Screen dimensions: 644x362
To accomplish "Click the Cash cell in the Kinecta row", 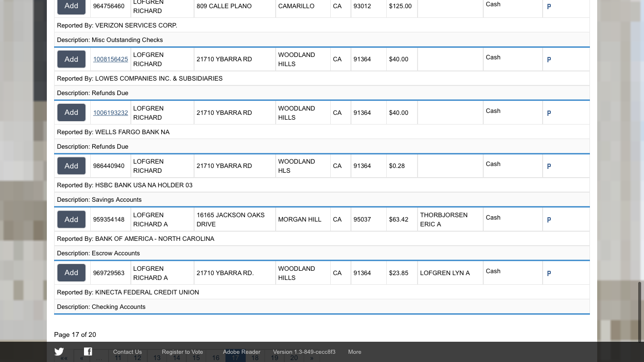I will coord(493,271).
